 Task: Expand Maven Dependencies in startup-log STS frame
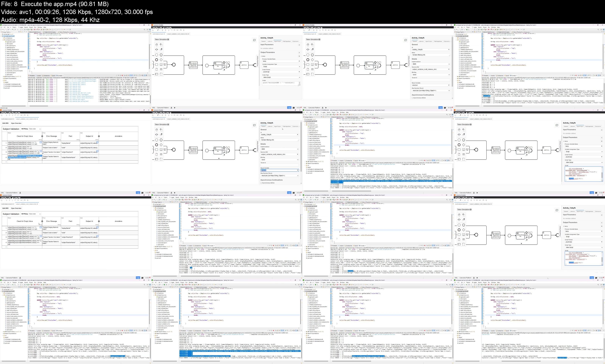(x=2, y=78)
